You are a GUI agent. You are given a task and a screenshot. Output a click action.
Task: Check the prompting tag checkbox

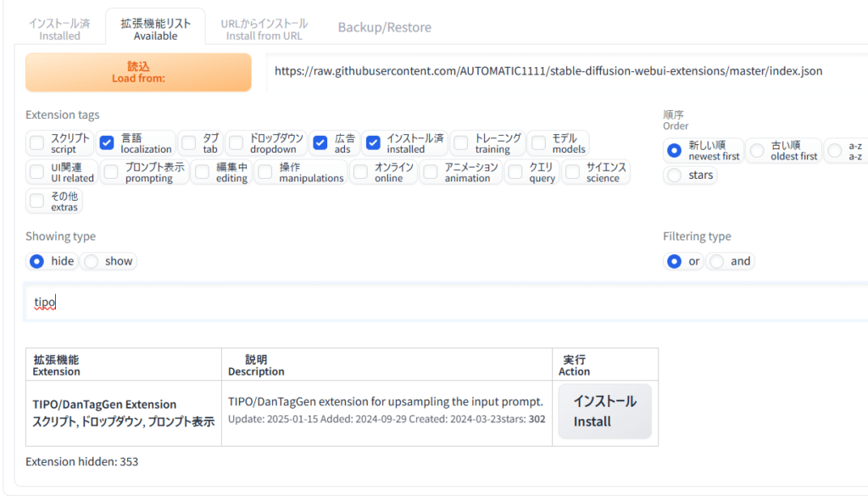pos(111,172)
